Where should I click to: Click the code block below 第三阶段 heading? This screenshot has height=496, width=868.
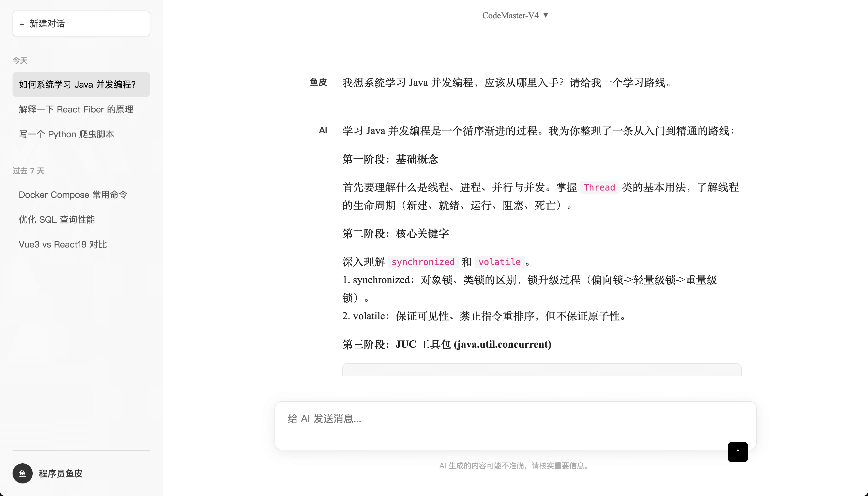pyautogui.click(x=541, y=370)
